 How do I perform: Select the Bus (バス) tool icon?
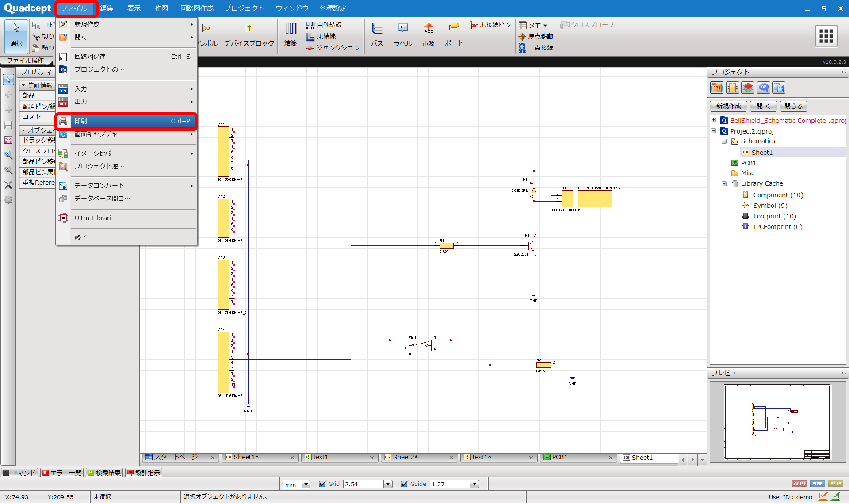[377, 29]
